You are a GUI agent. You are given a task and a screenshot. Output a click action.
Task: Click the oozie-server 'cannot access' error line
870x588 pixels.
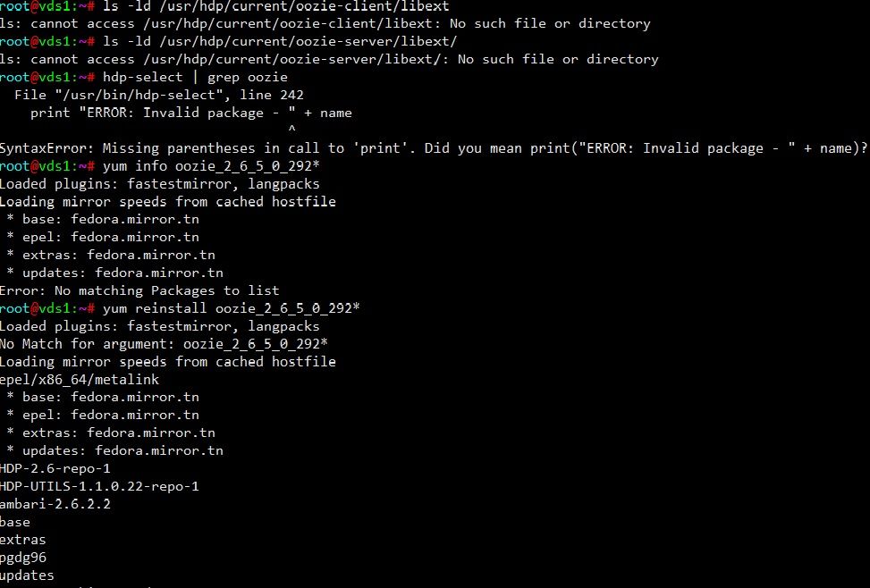point(329,59)
